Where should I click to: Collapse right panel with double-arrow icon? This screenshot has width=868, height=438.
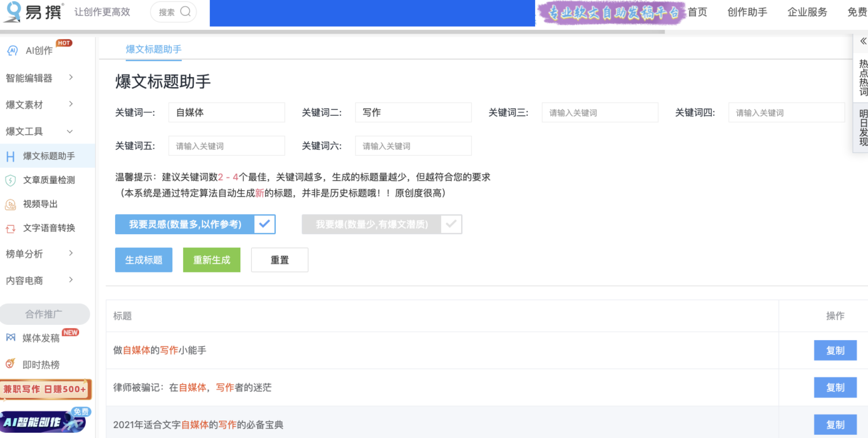[x=863, y=41]
